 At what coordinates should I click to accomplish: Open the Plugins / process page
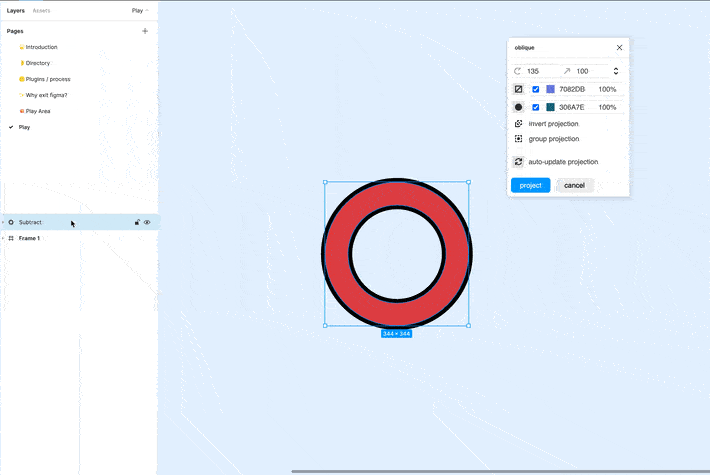click(x=48, y=79)
